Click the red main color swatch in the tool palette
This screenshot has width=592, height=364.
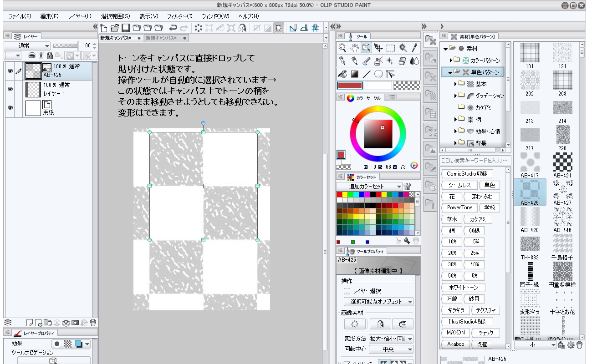pyautogui.click(x=350, y=86)
